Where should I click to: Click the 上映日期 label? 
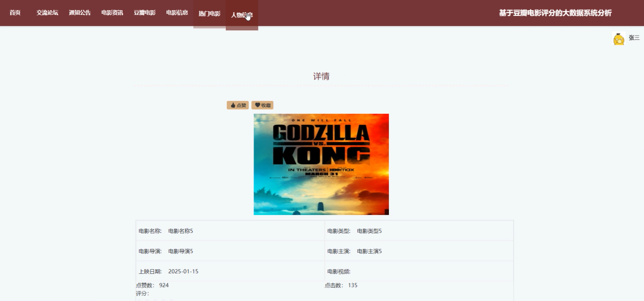point(150,271)
